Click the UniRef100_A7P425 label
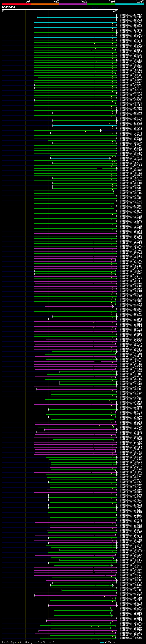The width and height of the screenshot is (146, 644). 131,392
